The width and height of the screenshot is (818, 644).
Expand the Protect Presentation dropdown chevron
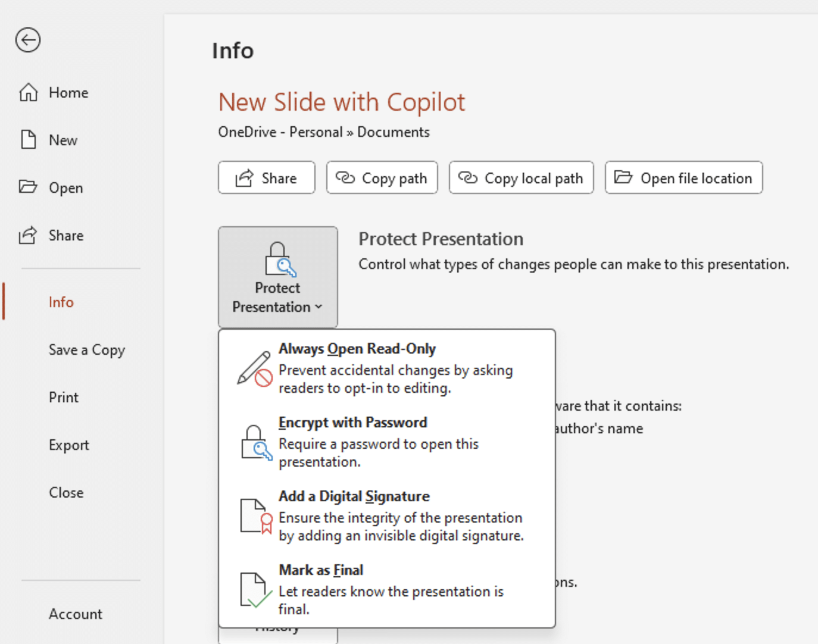[x=319, y=307]
